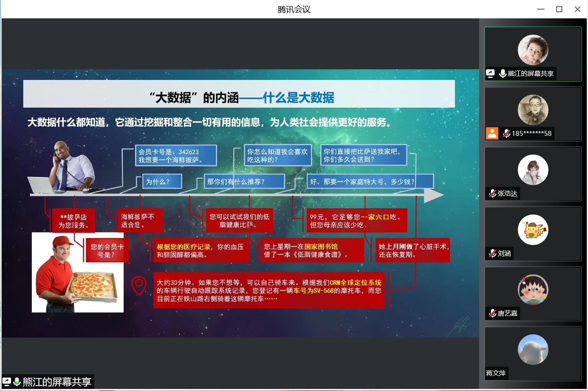Viewport: 588px width, 391px height.
Task: Select 熊江's baby avatar thumbnail
Action: [x=533, y=50]
